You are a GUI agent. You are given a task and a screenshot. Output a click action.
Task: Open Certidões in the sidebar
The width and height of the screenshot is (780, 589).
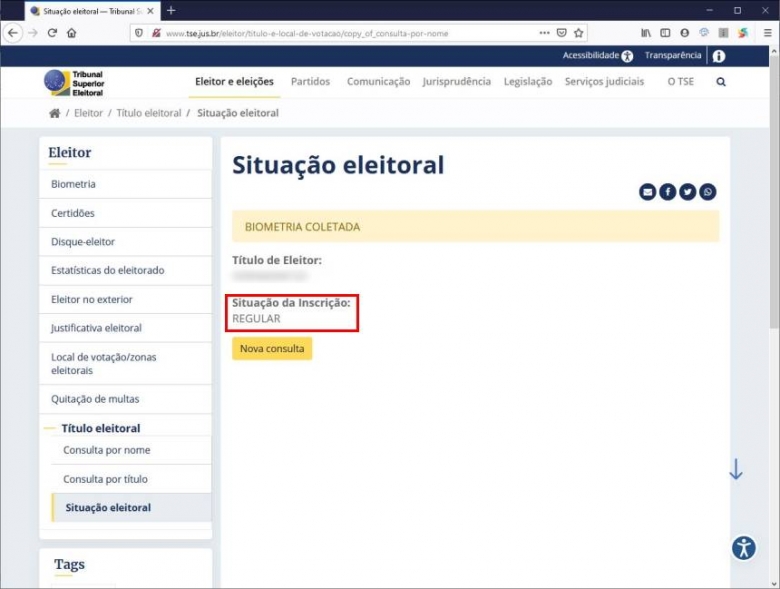coord(125,213)
